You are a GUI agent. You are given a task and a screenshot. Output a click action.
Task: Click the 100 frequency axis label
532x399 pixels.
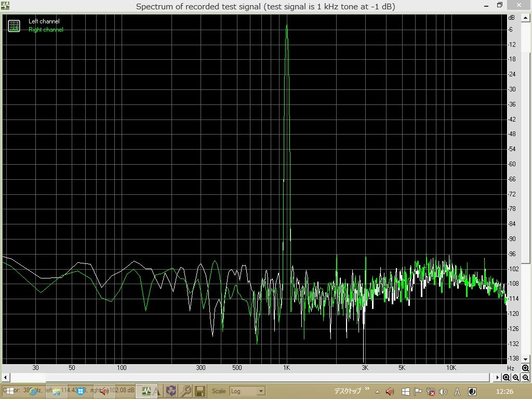(x=122, y=368)
